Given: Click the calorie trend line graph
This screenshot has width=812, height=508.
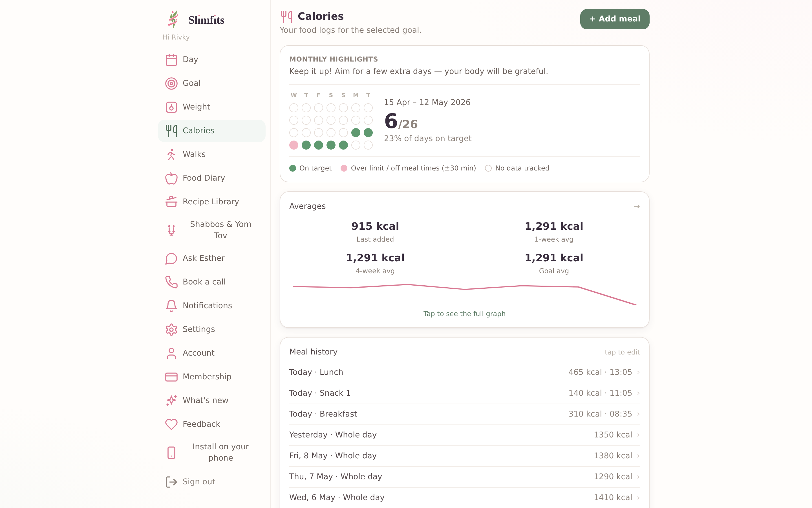Looking at the screenshot, I should (x=464, y=294).
